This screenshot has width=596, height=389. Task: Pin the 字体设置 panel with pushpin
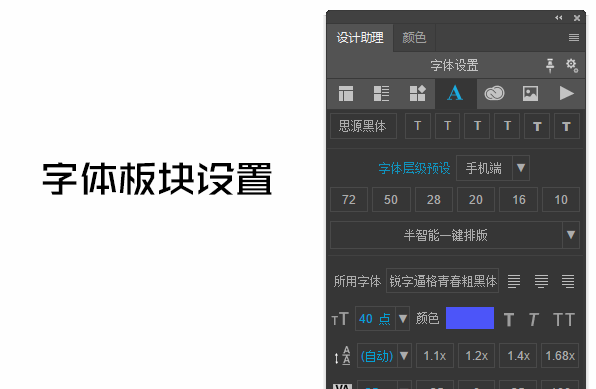tap(550, 65)
